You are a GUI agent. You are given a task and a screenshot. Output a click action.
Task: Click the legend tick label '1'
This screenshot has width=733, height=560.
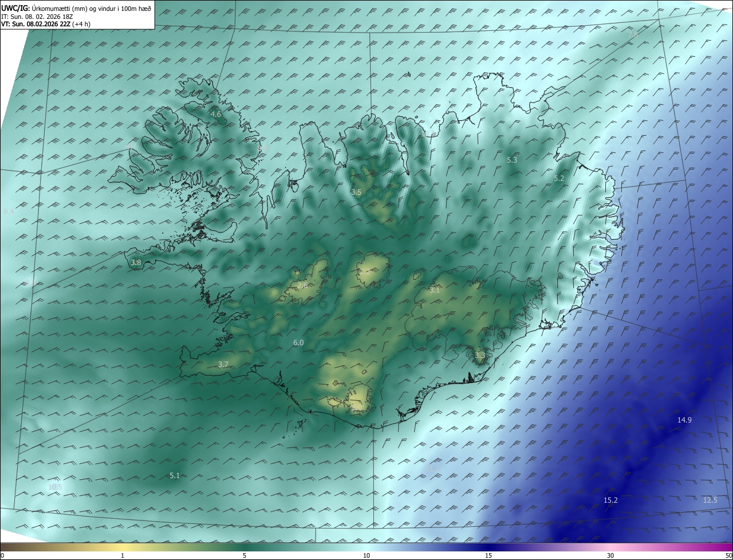click(123, 556)
